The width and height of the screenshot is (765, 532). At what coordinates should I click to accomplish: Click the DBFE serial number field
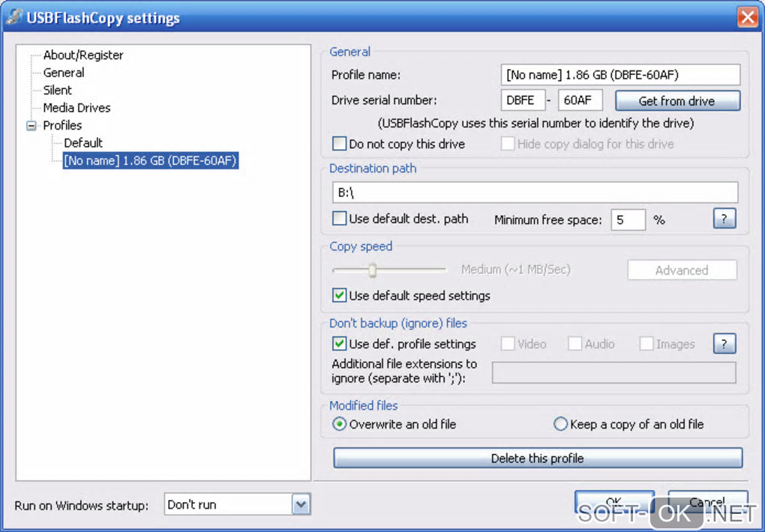(523, 100)
